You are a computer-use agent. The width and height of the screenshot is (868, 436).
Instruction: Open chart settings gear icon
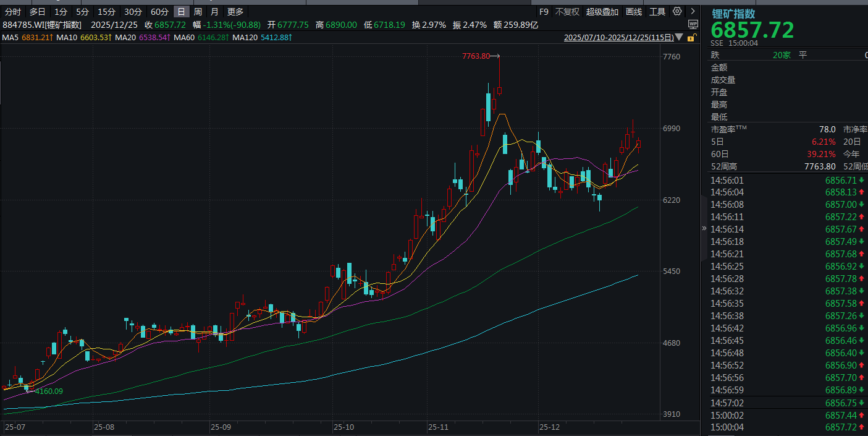click(x=677, y=12)
